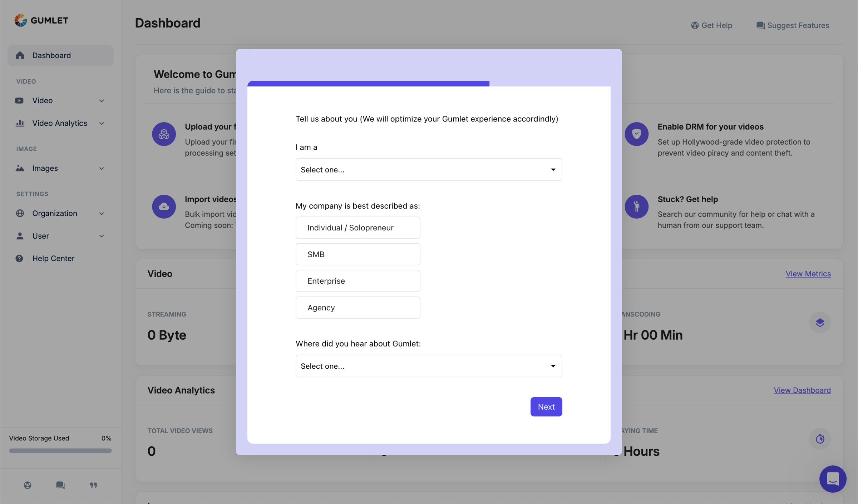The height and width of the screenshot is (504, 858).
Task: Open the Dashboard home icon
Action: [20, 55]
